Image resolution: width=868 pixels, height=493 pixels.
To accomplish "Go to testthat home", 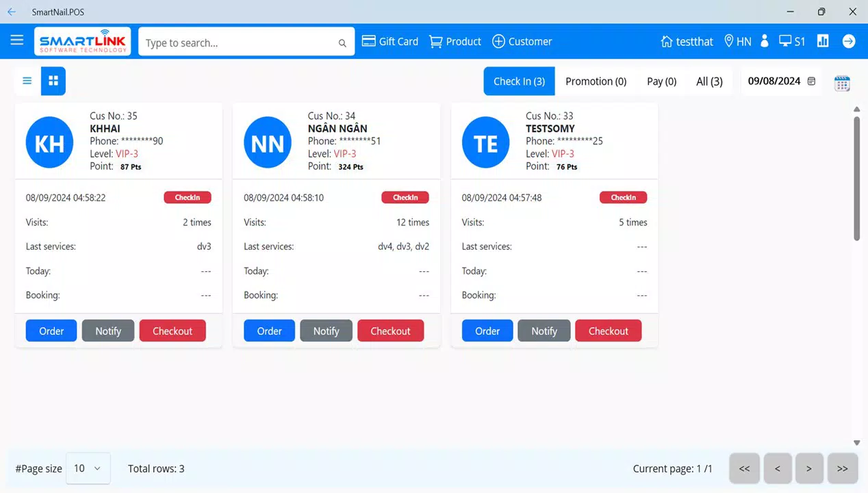I will 687,42.
